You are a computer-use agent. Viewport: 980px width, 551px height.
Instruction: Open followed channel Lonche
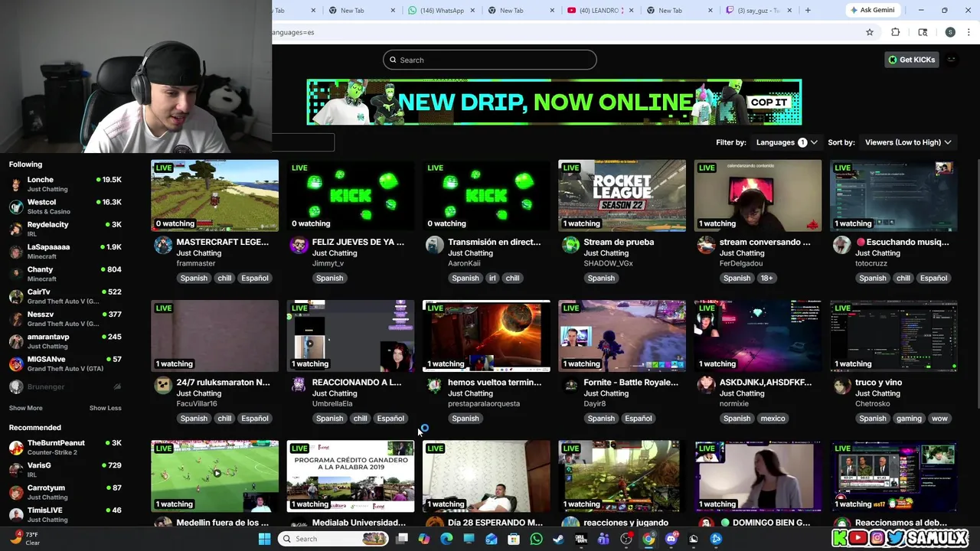[x=65, y=184]
